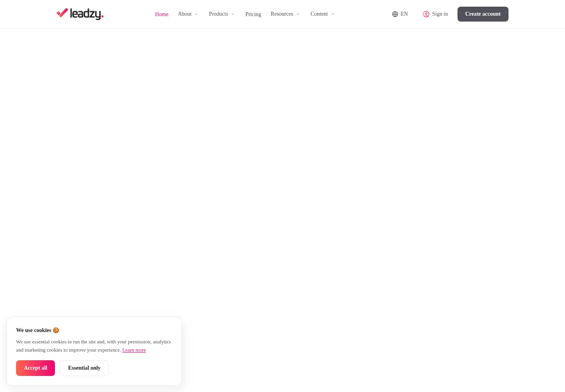This screenshot has height=392, width=565.
Task: Accept all cookies
Action: point(35,368)
